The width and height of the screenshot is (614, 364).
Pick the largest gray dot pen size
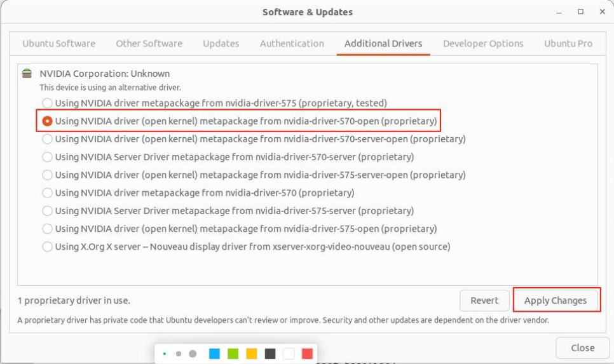[x=193, y=354]
